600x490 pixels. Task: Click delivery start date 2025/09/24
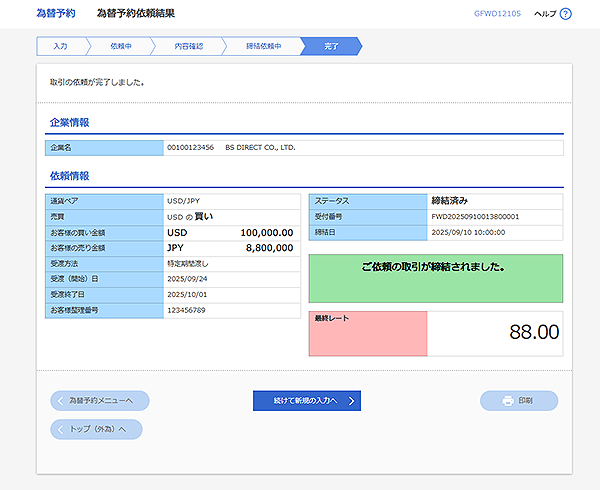pyautogui.click(x=187, y=279)
